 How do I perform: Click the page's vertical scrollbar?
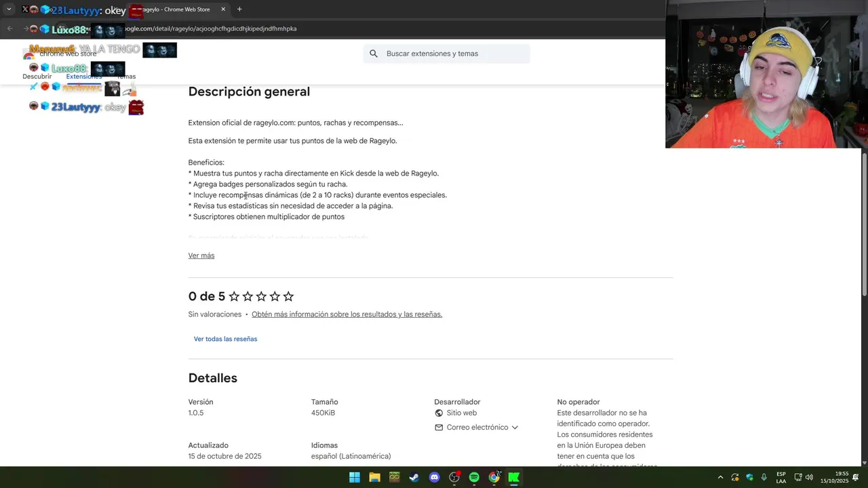pyautogui.click(x=864, y=224)
